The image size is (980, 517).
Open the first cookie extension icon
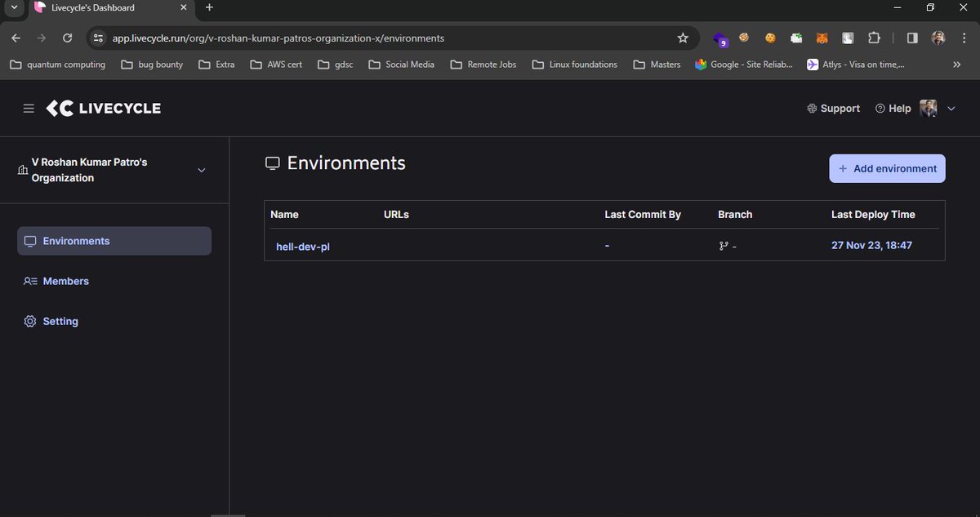(x=744, y=38)
